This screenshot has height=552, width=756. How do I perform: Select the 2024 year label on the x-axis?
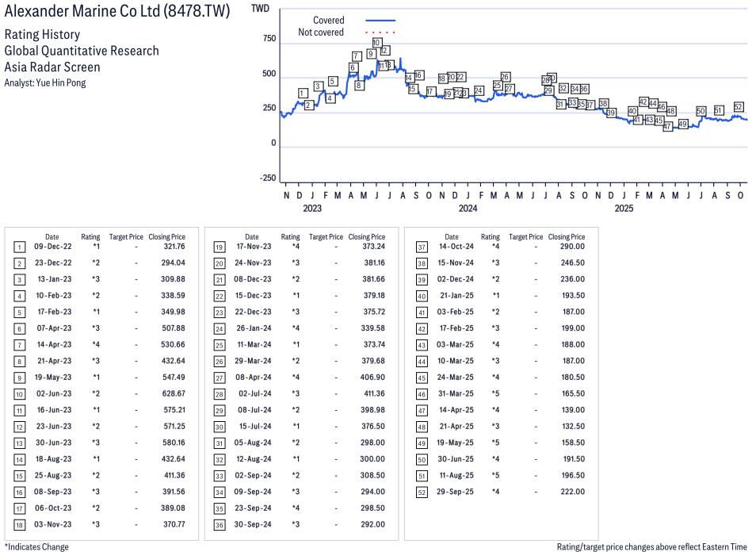(468, 209)
